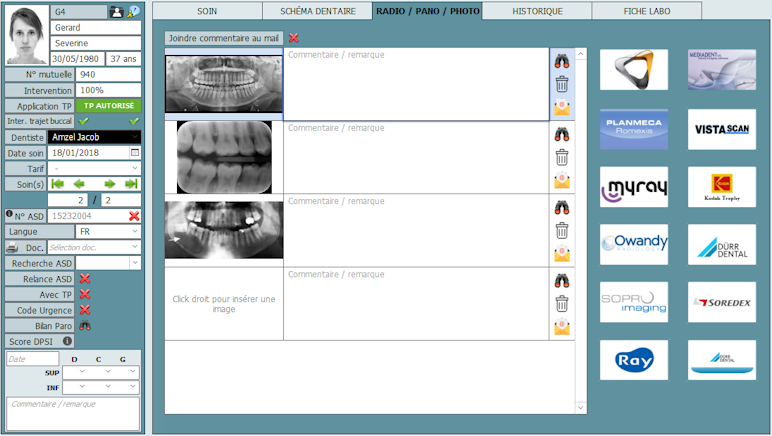The image size is (772, 436).
Task: Expand the Tarif dropdown
Action: click(x=135, y=168)
